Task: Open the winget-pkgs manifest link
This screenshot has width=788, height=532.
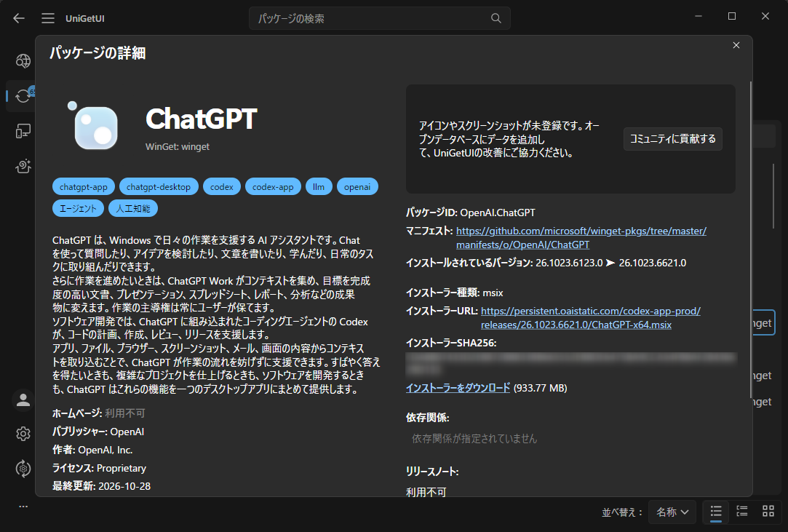Action: click(581, 238)
